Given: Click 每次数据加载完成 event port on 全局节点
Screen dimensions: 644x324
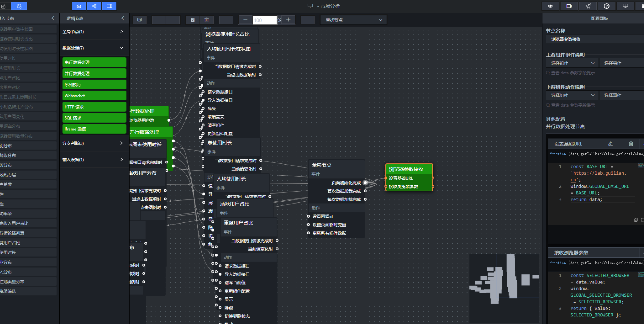Looking at the screenshot, I should [365, 199].
